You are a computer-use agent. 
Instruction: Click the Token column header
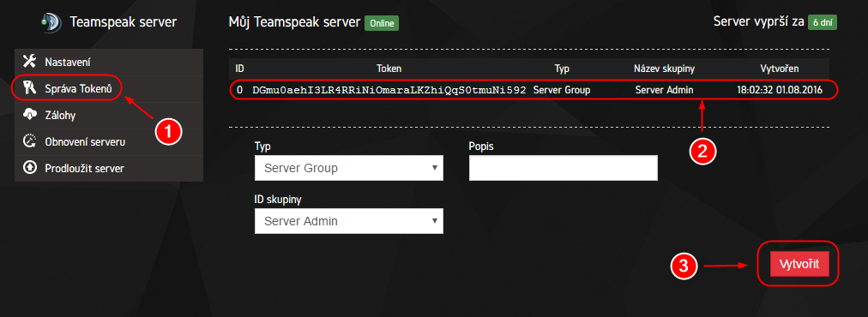[x=389, y=69]
